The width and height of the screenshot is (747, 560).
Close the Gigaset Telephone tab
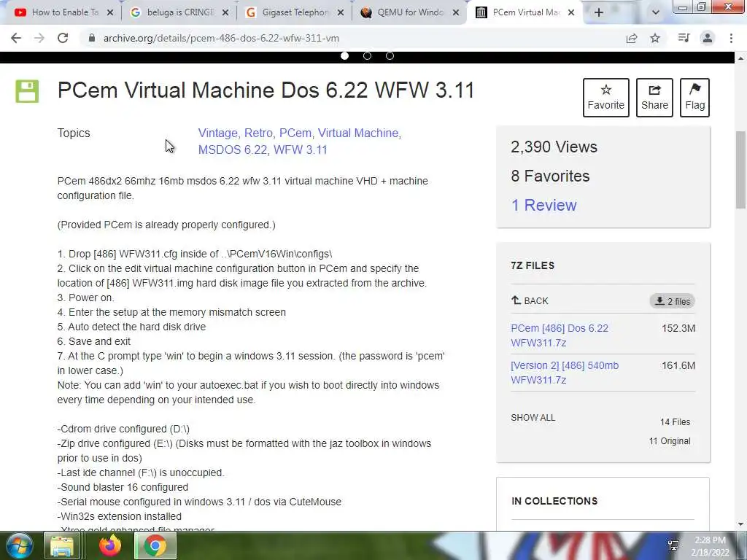point(341,13)
